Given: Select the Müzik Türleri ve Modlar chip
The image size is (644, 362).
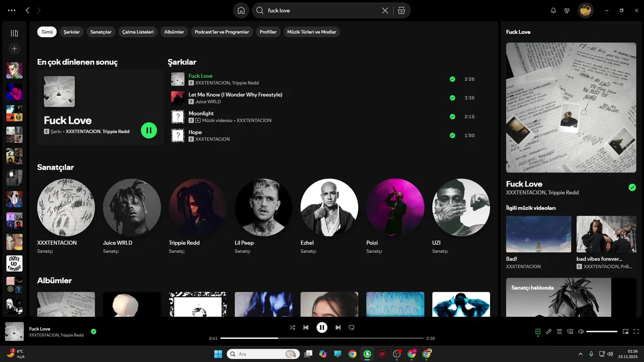Looking at the screenshot, I should pyautogui.click(x=311, y=32).
